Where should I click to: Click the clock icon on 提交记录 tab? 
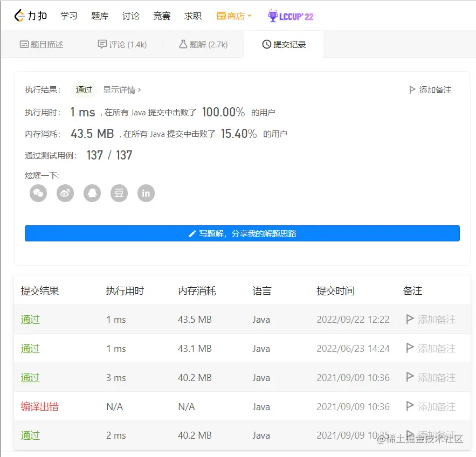266,44
